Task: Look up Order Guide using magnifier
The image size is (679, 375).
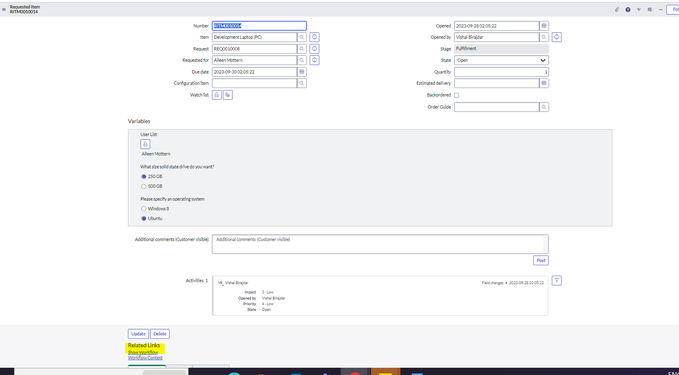Action: [544, 107]
